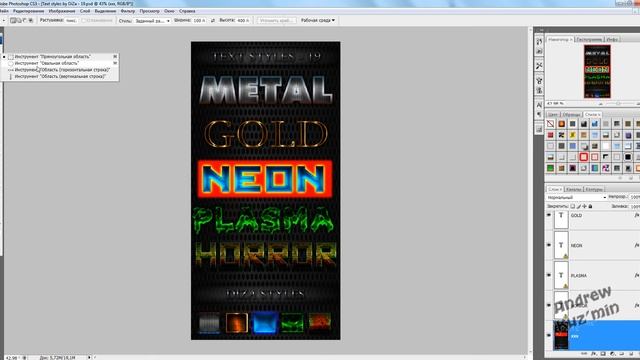Open the layer blend mode dropdown Нормальный
The width and height of the screenshot is (640, 360).
tap(577, 198)
